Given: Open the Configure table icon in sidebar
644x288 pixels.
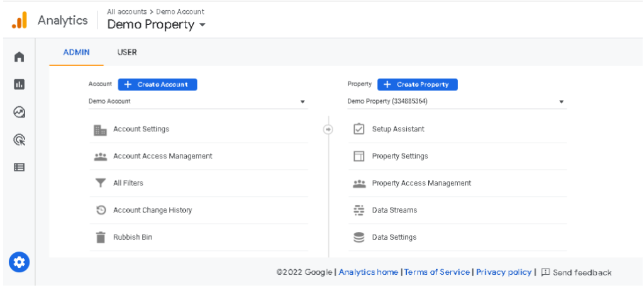Looking at the screenshot, I should (x=19, y=167).
